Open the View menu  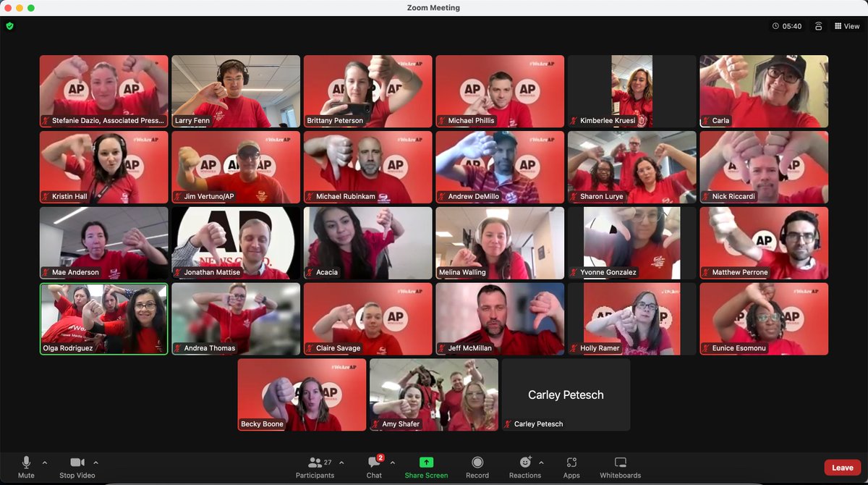847,25
